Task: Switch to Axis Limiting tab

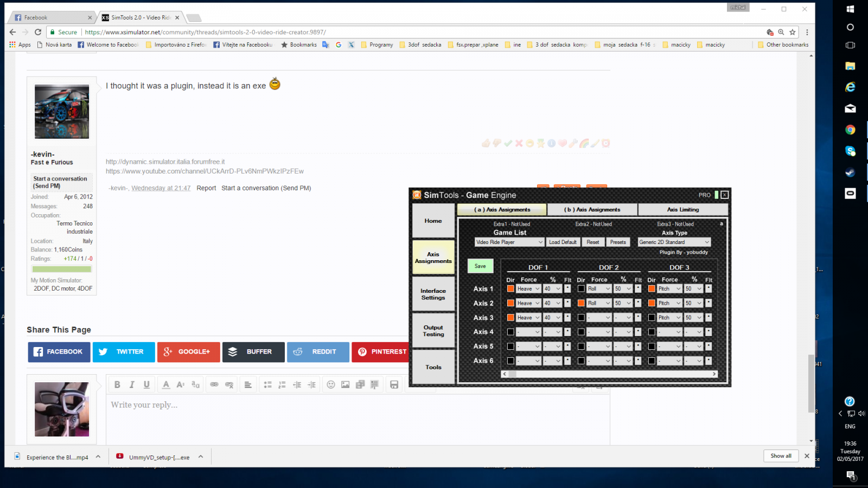Action: (683, 209)
